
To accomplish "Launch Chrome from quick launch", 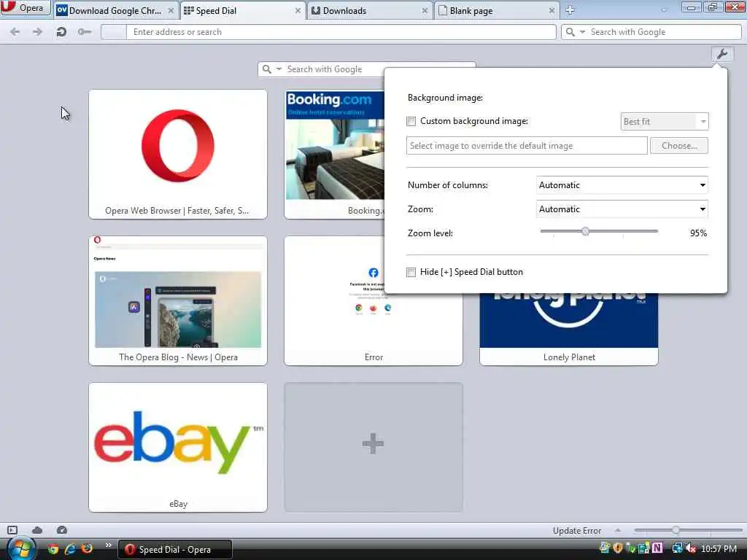I will click(x=53, y=549).
